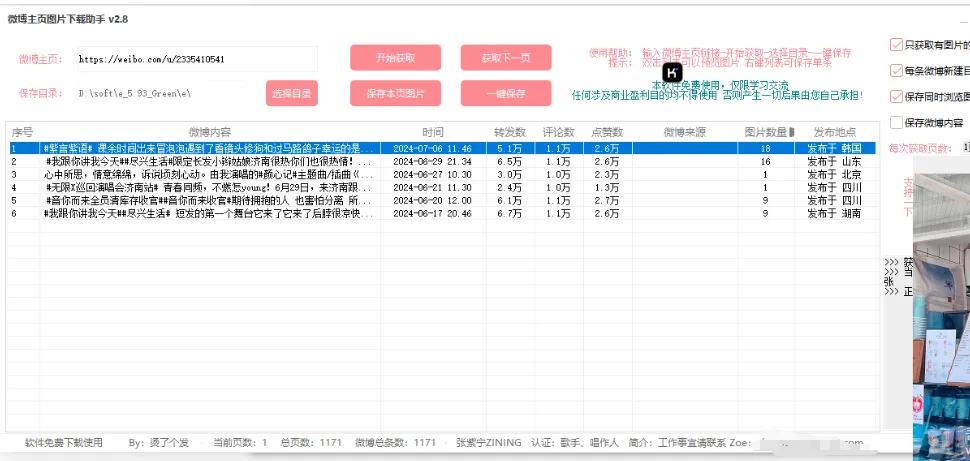The image size is (970, 461).
Task: Toggle the 每条微博新建目录 checkbox
Action: [896, 71]
